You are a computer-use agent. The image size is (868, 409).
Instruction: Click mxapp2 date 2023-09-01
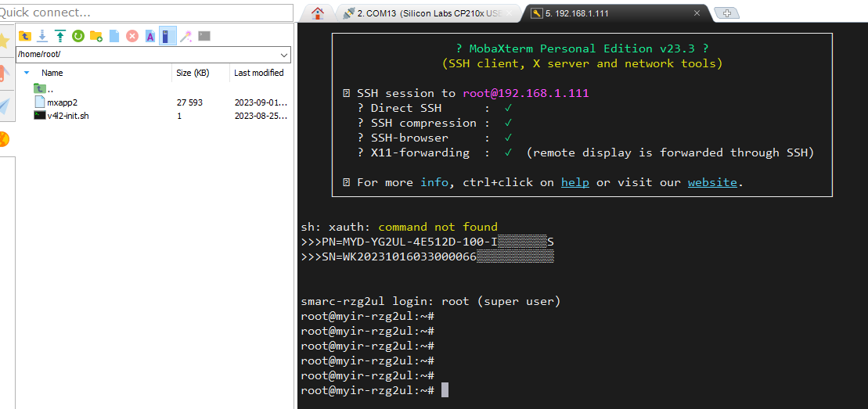pos(260,102)
